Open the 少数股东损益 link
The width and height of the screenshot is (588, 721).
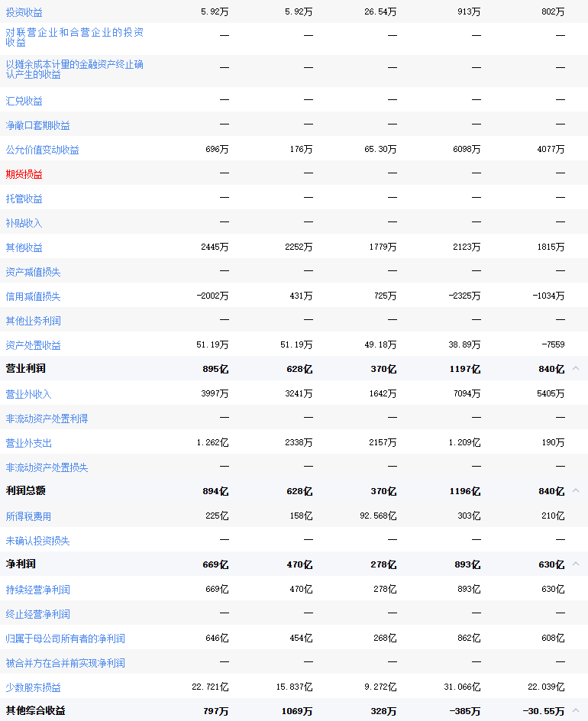pos(34,687)
